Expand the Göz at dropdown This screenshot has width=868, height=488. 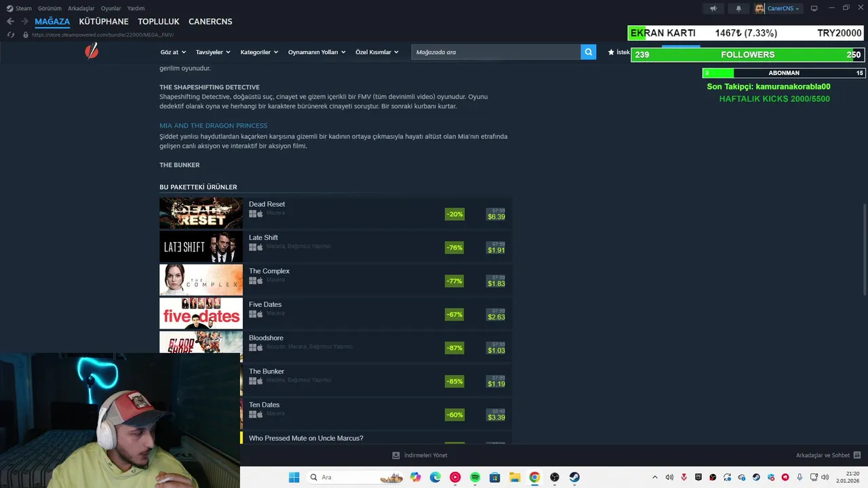[172, 52]
